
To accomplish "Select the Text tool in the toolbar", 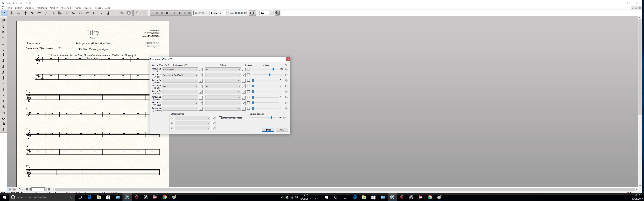I will click(x=115, y=13).
